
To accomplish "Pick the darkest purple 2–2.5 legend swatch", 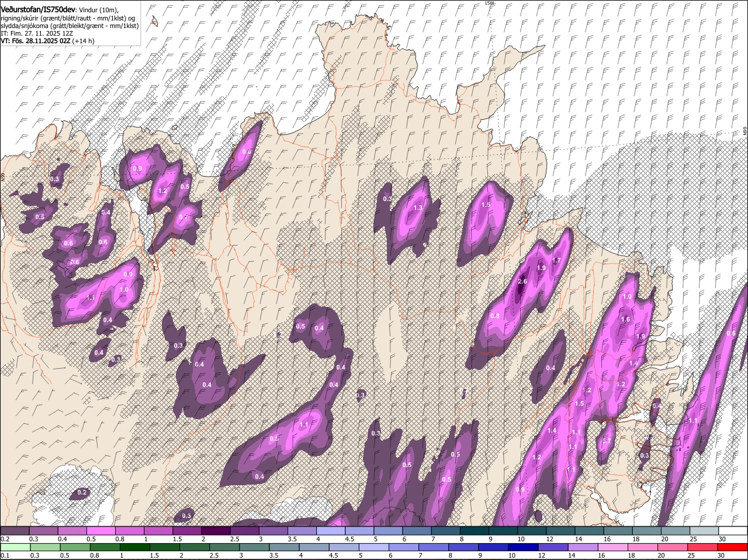I will pyautogui.click(x=216, y=531).
